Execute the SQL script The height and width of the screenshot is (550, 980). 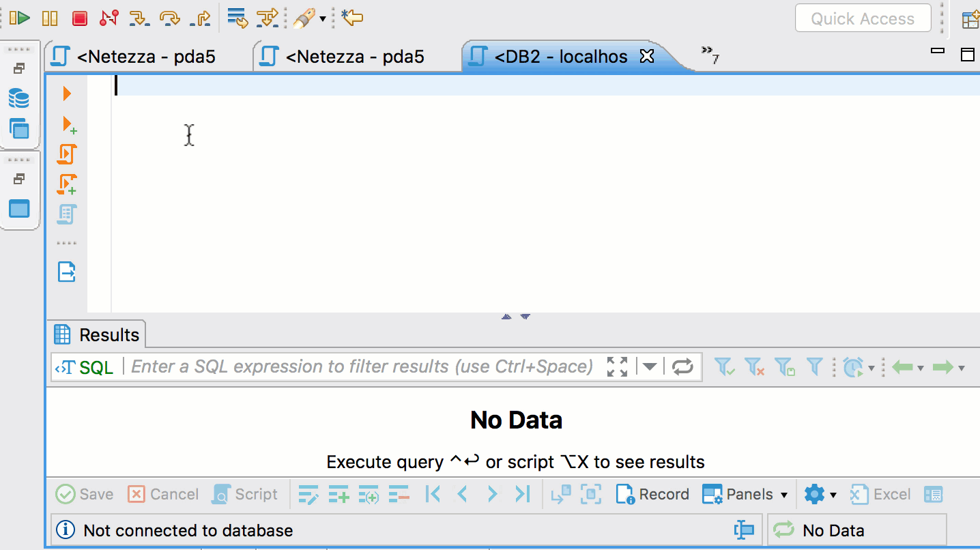point(67,155)
